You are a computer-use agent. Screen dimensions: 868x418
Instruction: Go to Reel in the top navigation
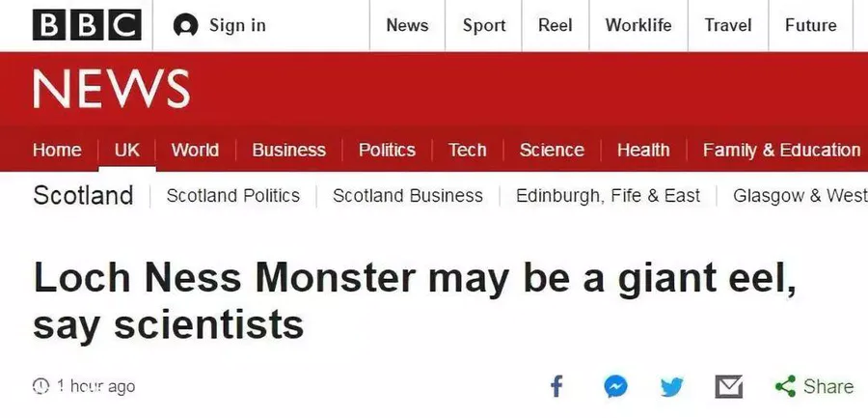(x=556, y=25)
